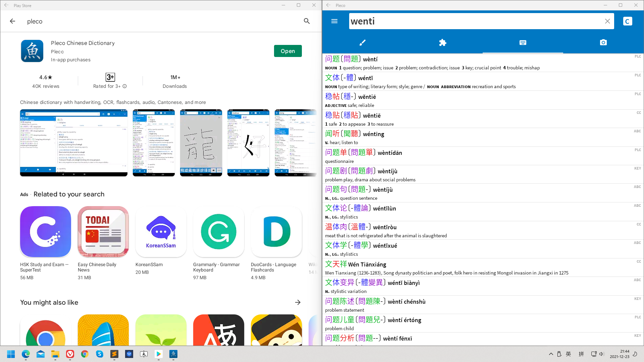Toggle the 英 input language indicator
Screen dimensions: 644x362
569,354
